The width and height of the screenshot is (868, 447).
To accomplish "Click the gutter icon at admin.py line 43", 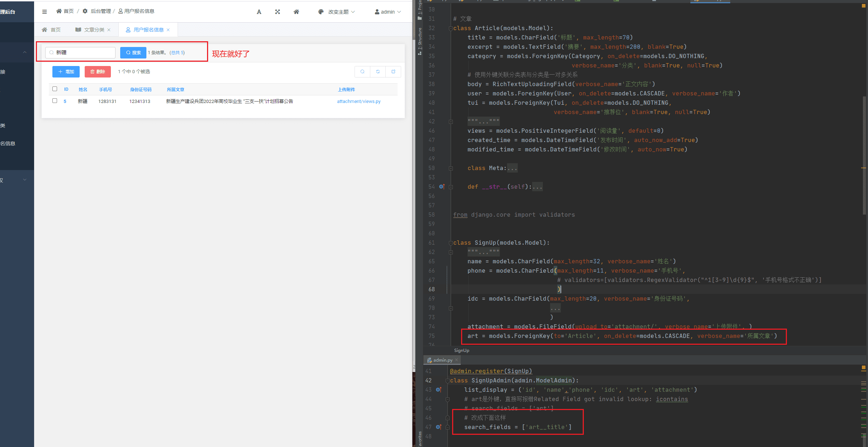I will click(x=438, y=390).
